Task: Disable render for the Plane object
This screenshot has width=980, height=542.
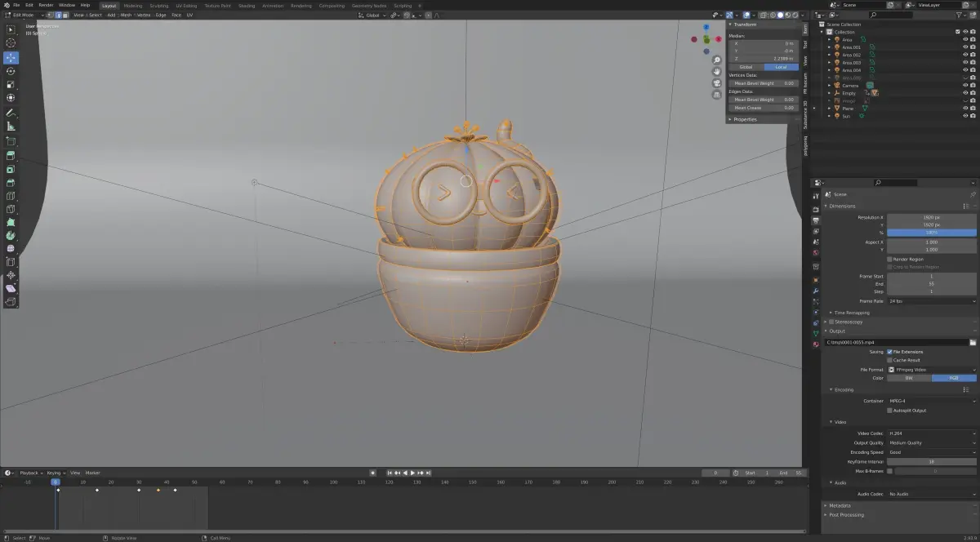Action: (x=973, y=109)
